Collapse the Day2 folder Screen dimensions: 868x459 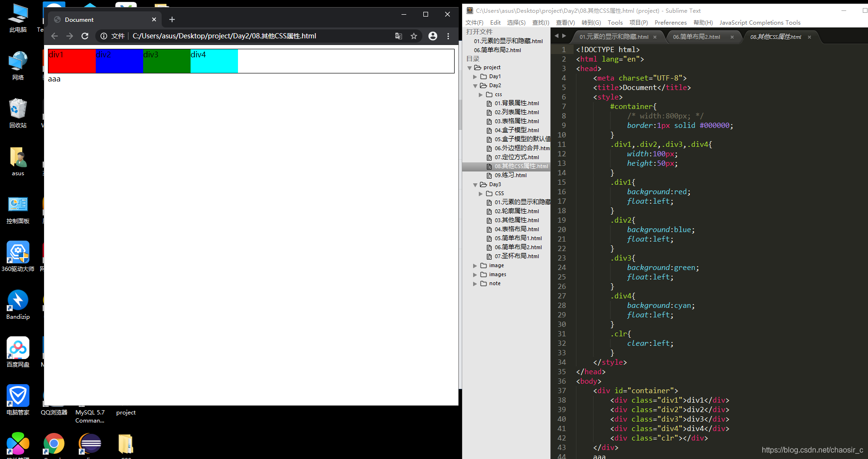tap(475, 86)
